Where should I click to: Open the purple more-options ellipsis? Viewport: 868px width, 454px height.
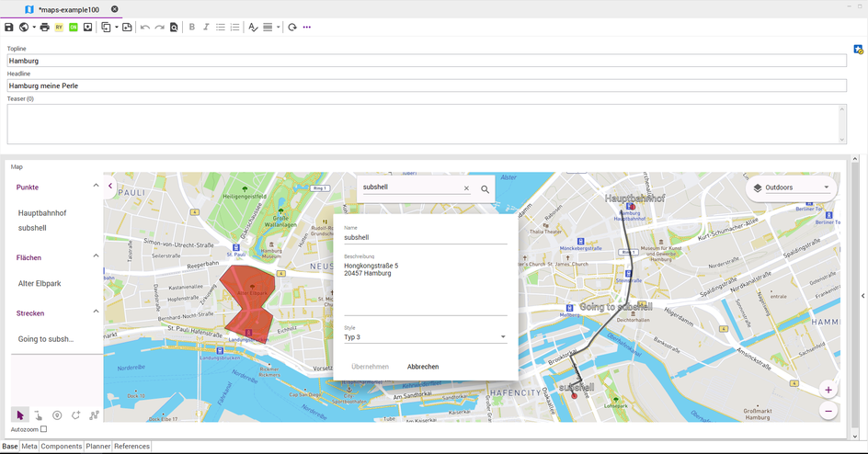point(307,27)
